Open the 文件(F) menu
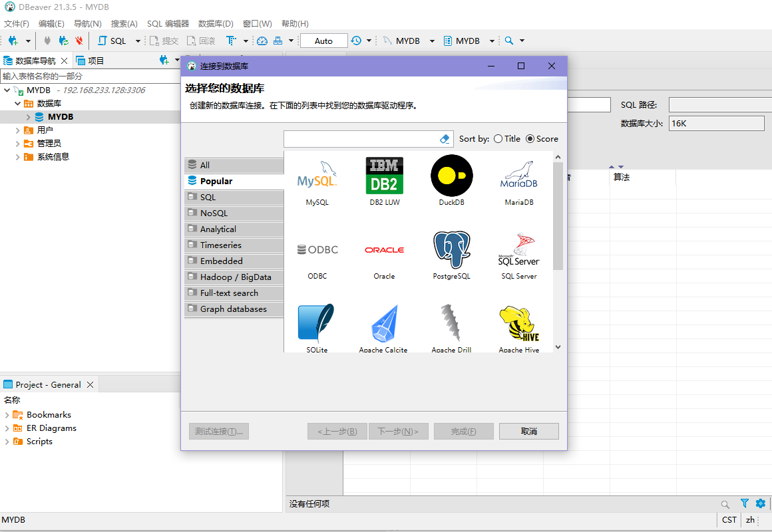This screenshot has height=532, width=772. click(17, 24)
